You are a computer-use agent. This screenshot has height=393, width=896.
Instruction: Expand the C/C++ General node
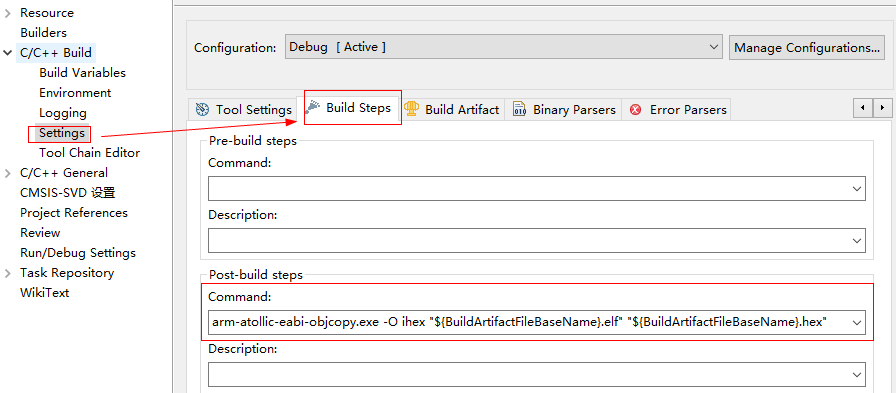(x=8, y=173)
